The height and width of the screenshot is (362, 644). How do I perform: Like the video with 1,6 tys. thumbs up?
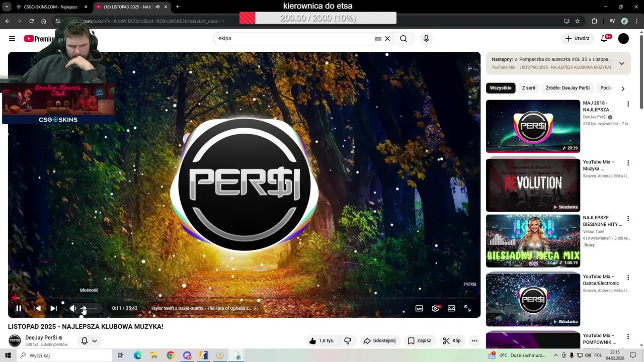coord(321,340)
